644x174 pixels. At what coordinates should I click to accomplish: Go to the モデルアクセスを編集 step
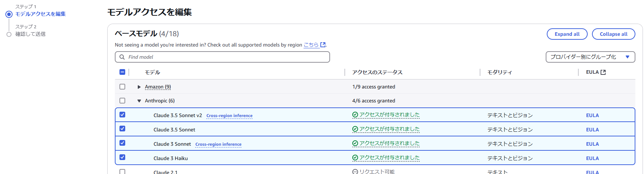[41, 14]
